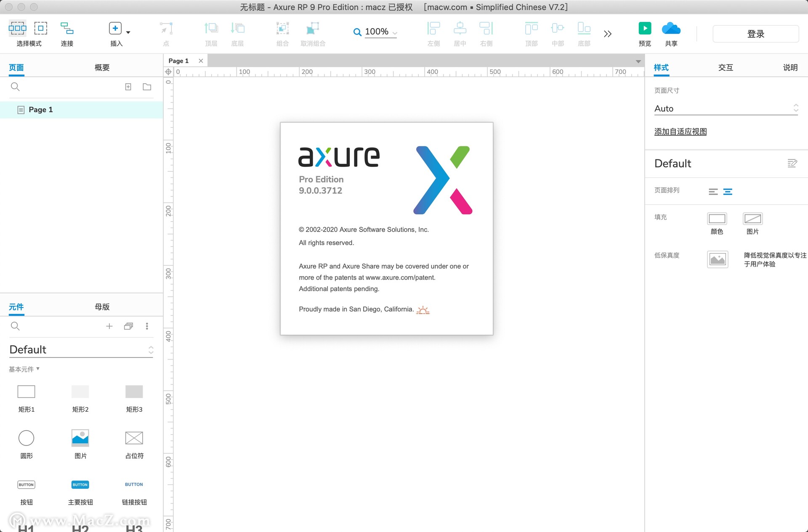808x532 pixels.
Task: Align 左侧 left icon
Action: point(433,28)
